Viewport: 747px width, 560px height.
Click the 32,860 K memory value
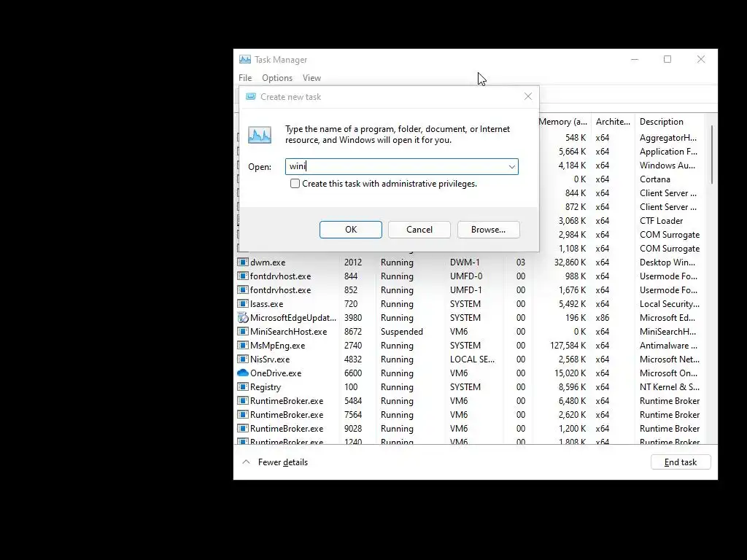coord(570,262)
